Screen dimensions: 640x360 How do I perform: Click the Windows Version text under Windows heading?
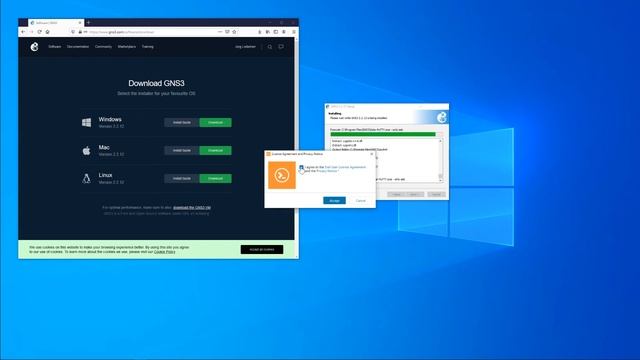click(111, 127)
